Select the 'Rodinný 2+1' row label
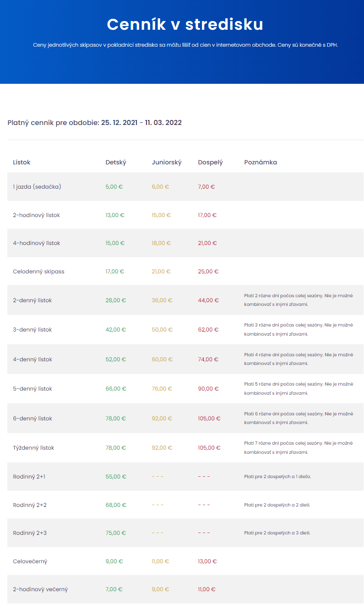This screenshot has height=615, width=364. pos(29,477)
